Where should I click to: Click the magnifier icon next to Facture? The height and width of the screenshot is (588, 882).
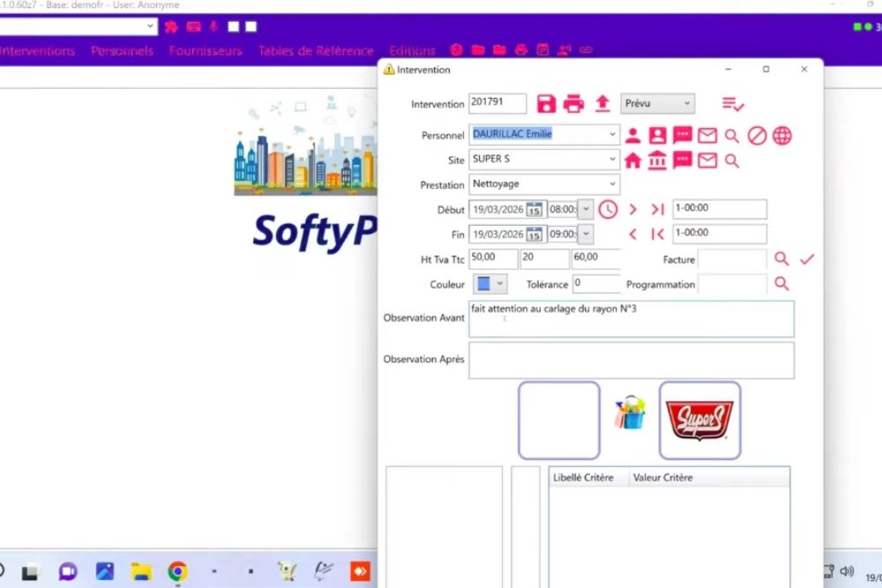coord(782,259)
